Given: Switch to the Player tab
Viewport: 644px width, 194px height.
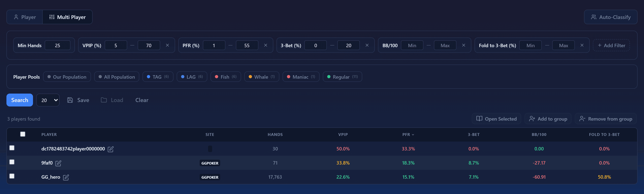Looking at the screenshot, I should [x=25, y=17].
